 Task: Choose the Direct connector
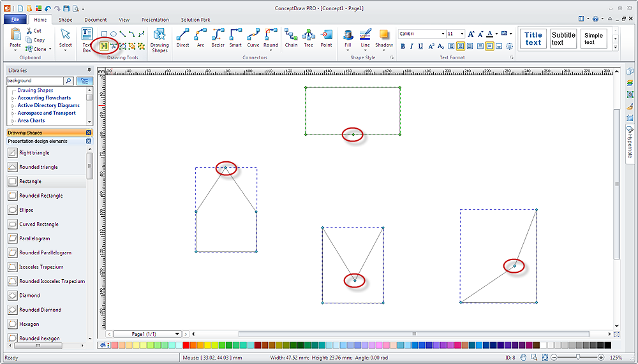(x=182, y=38)
